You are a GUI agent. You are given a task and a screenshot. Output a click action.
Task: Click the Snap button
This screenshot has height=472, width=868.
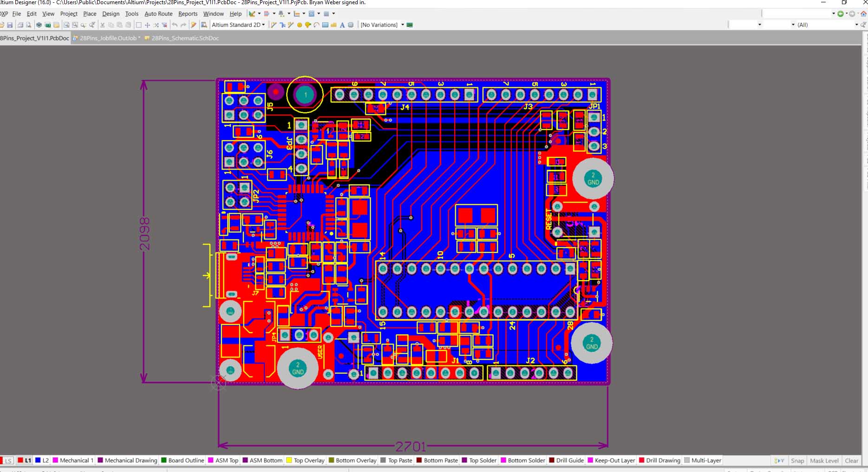tap(797, 460)
